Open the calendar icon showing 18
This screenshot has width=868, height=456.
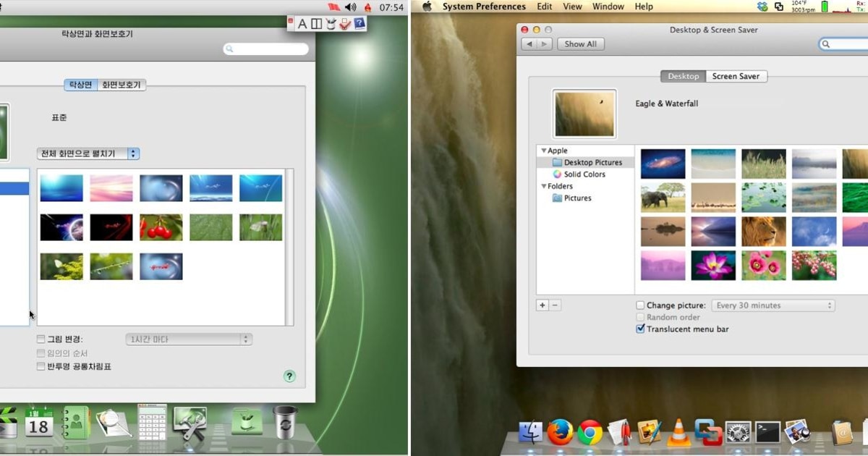coord(39,422)
